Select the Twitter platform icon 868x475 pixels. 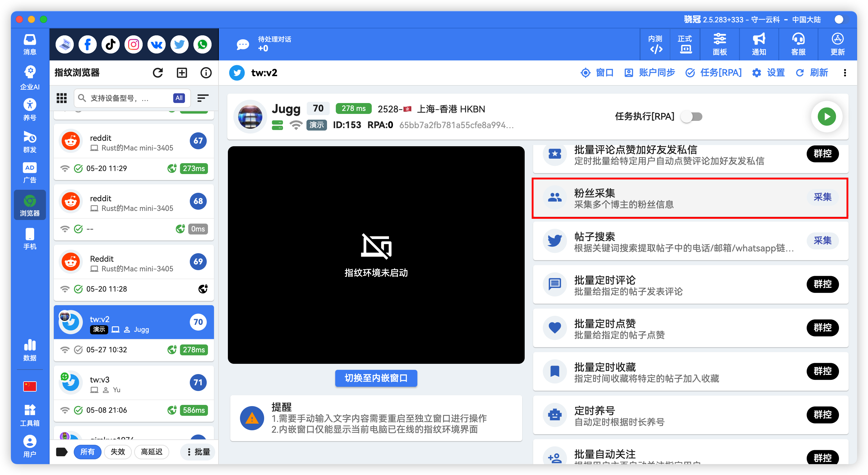click(x=179, y=44)
